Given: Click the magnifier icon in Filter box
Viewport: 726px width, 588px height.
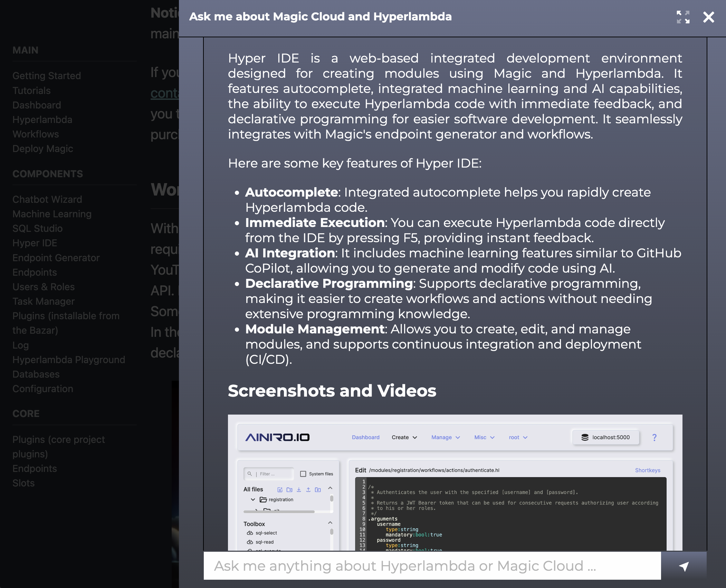Looking at the screenshot, I should pos(249,474).
